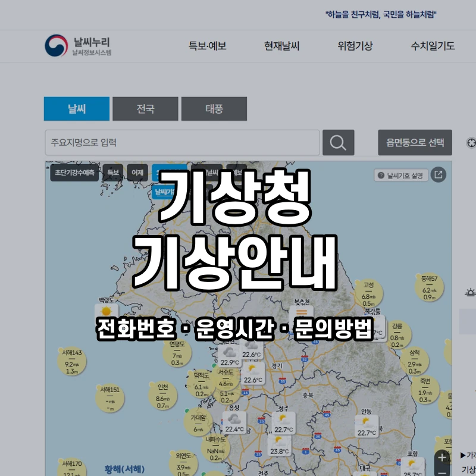Select the 서해170 buoy marker

(x=72, y=468)
